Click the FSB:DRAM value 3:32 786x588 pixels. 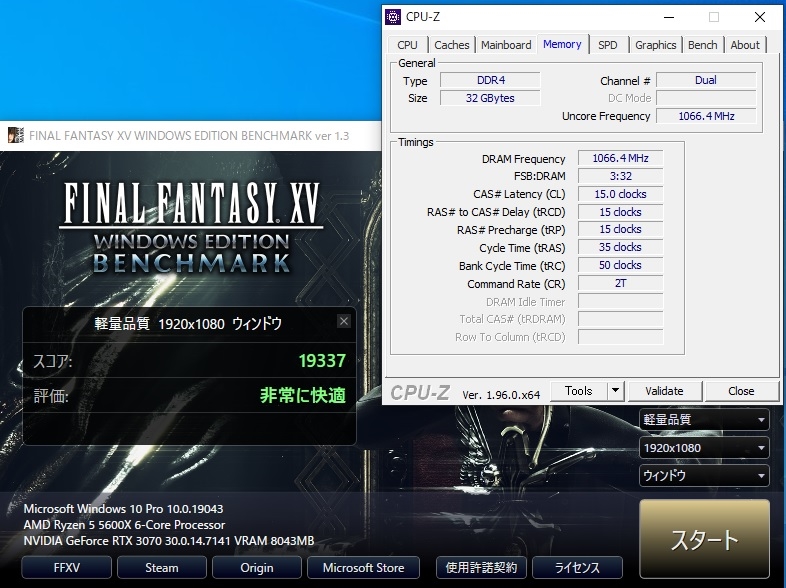(x=621, y=176)
